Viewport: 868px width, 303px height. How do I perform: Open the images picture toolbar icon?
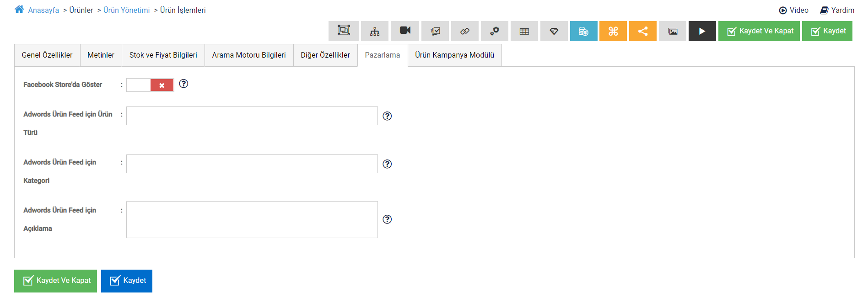(x=673, y=31)
